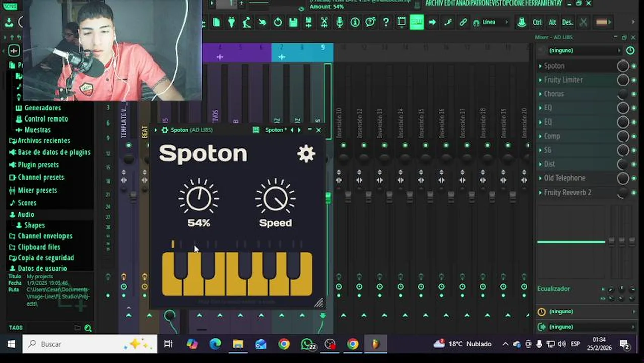The image size is (644, 363).
Task: Expand the Chorus slot arrow
Action: point(540,94)
